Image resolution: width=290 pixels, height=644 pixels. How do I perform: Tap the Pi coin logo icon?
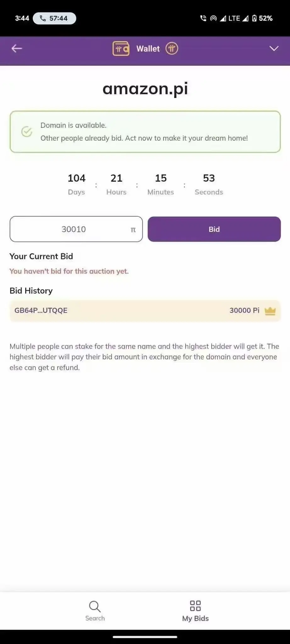coord(172,48)
